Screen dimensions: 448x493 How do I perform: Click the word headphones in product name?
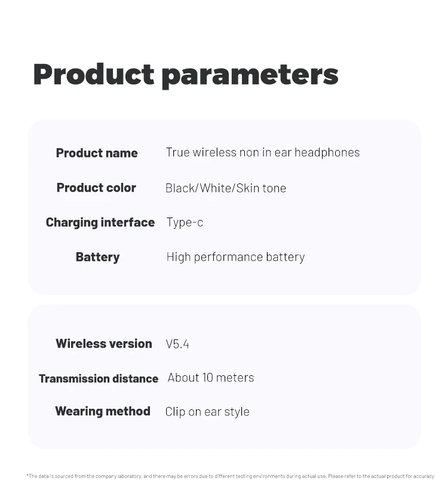point(327,153)
